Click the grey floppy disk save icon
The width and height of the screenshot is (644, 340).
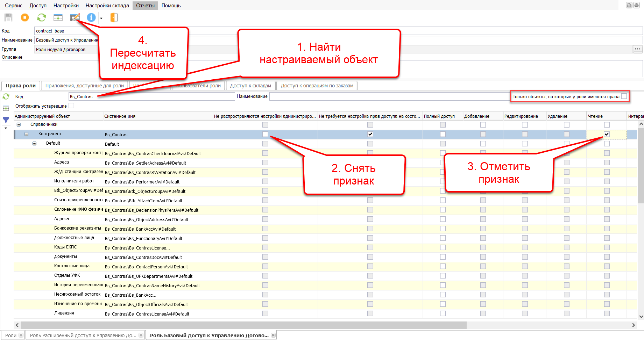point(8,17)
